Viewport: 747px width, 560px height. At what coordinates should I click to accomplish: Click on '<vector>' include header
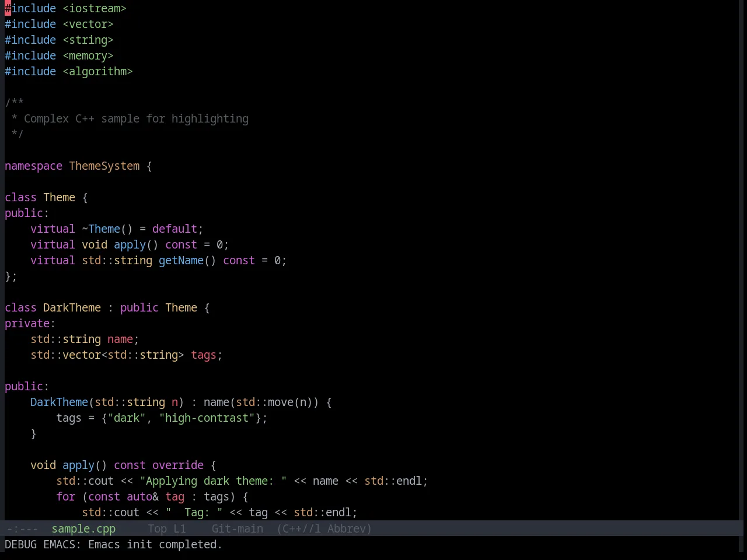(88, 24)
